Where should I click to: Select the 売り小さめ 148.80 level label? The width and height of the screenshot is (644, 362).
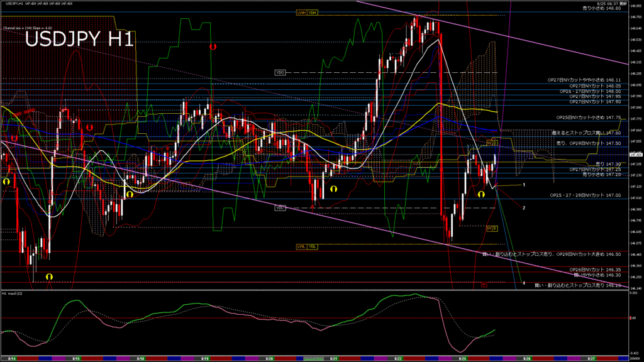tap(602, 9)
